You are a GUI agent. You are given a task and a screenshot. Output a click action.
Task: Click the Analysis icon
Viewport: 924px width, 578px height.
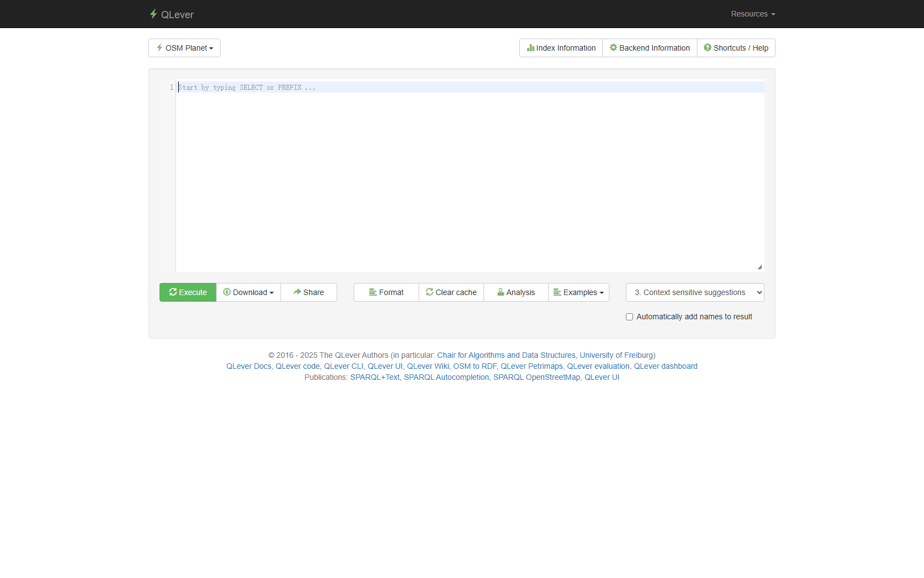(501, 292)
